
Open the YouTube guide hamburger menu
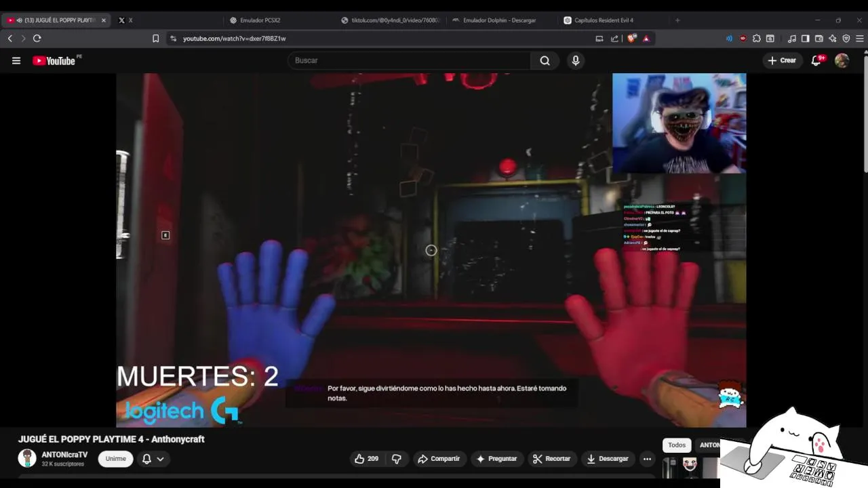tap(16, 60)
